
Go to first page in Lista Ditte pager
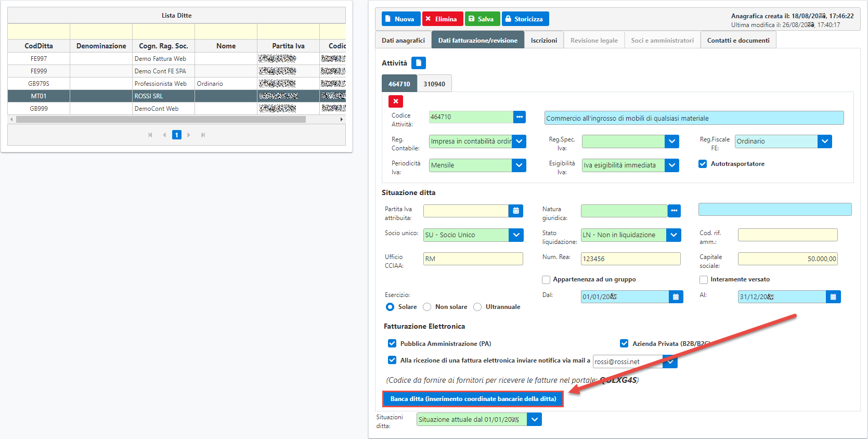150,135
